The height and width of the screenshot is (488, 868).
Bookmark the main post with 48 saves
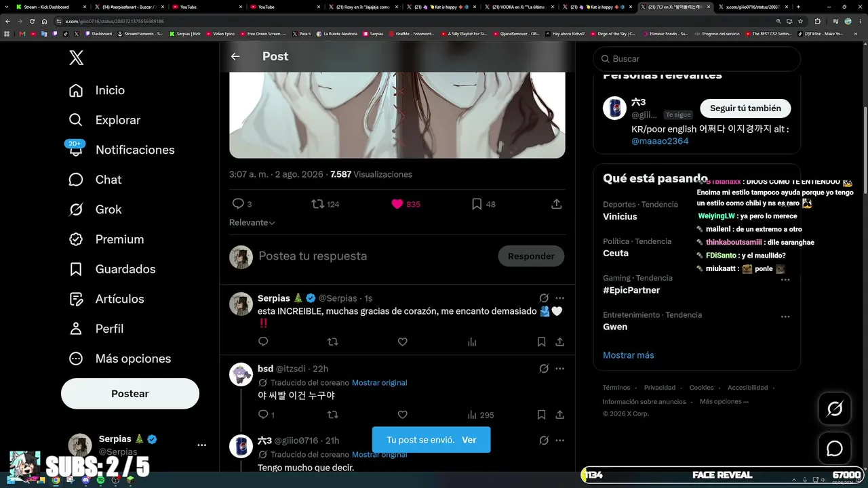click(x=484, y=204)
